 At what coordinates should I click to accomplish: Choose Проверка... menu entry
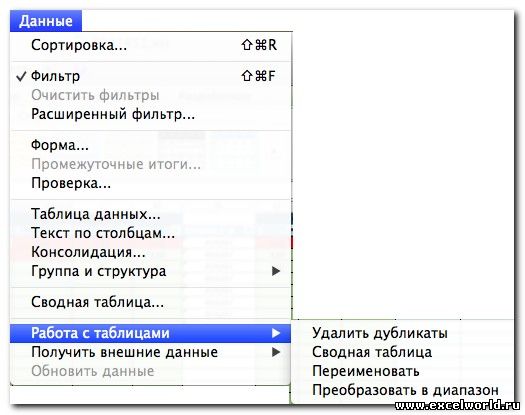pyautogui.click(x=151, y=183)
